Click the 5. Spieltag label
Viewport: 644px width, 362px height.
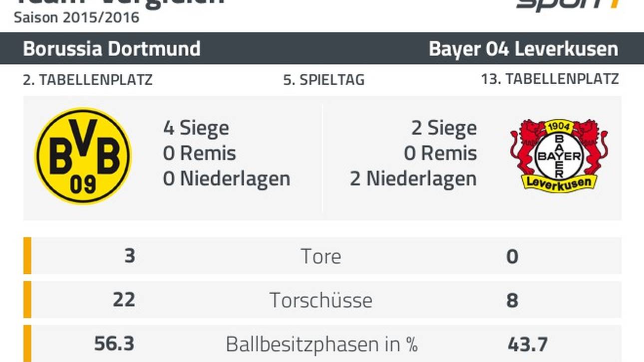coord(323,80)
